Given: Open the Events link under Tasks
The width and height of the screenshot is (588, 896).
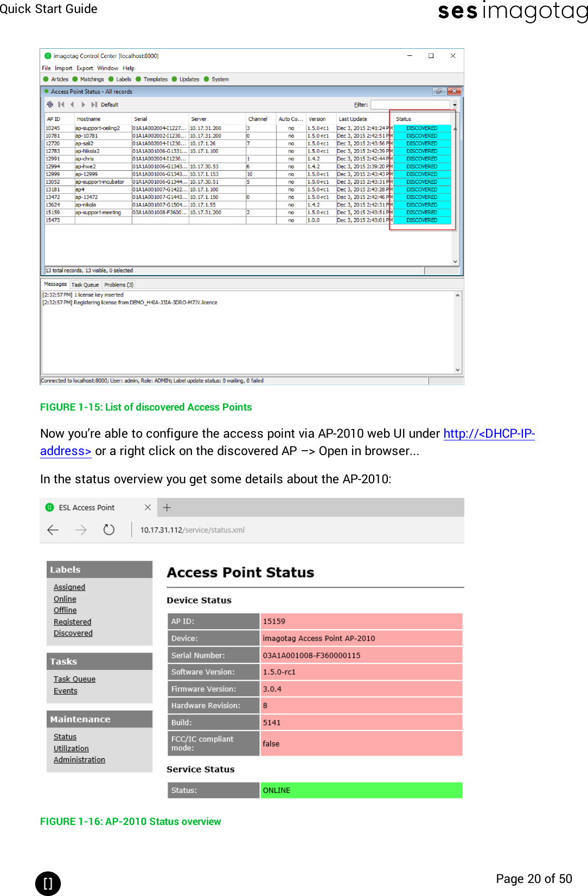Looking at the screenshot, I should [66, 691].
